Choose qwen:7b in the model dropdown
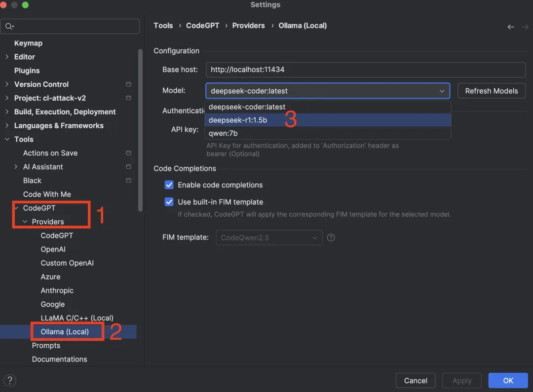This screenshot has width=533, height=392. point(223,134)
